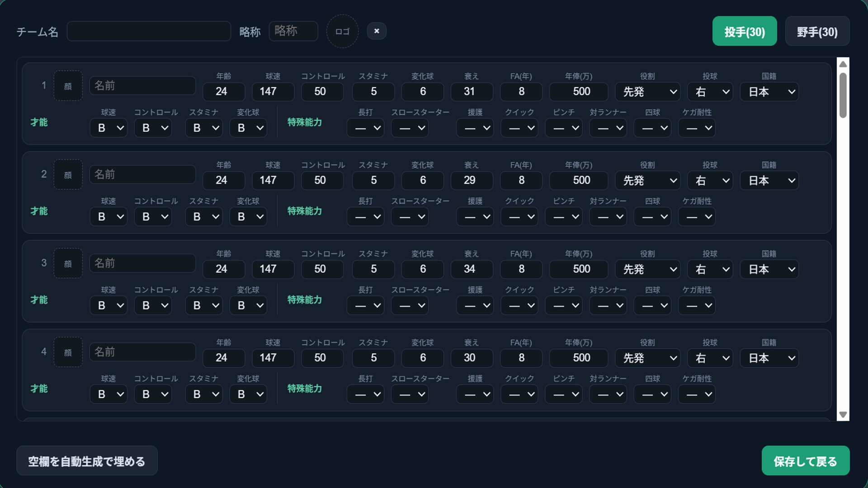Open player 4's 対ランナー ability dropdown
This screenshot has width=868, height=488.
pos(608,394)
